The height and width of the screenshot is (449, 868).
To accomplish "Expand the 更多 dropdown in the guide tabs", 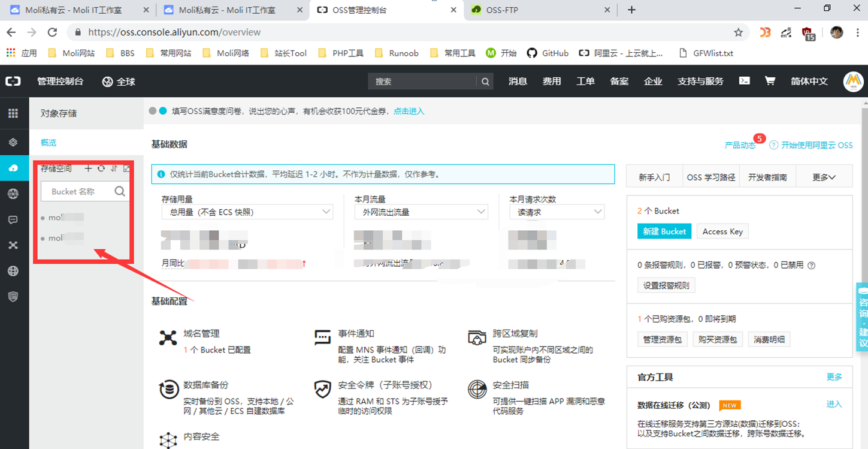I will [x=824, y=177].
